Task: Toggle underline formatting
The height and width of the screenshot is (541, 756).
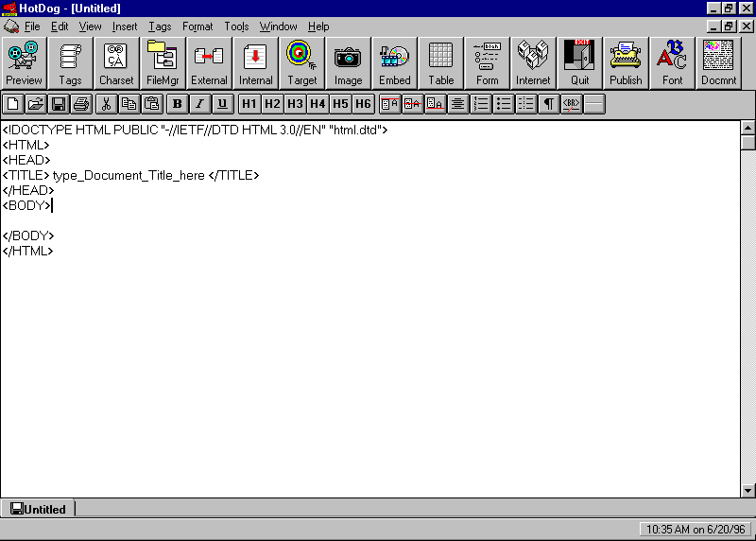Action: tap(222, 104)
